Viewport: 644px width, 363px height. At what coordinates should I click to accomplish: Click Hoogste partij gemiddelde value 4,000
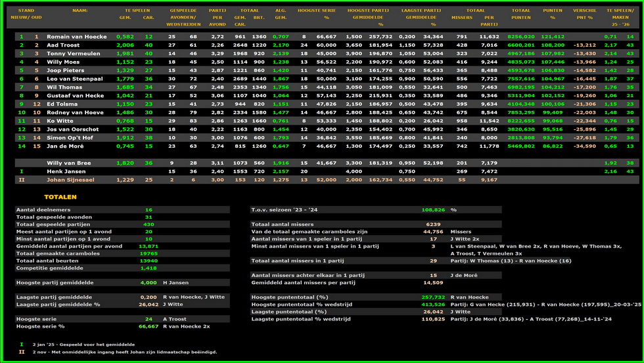coord(149,283)
